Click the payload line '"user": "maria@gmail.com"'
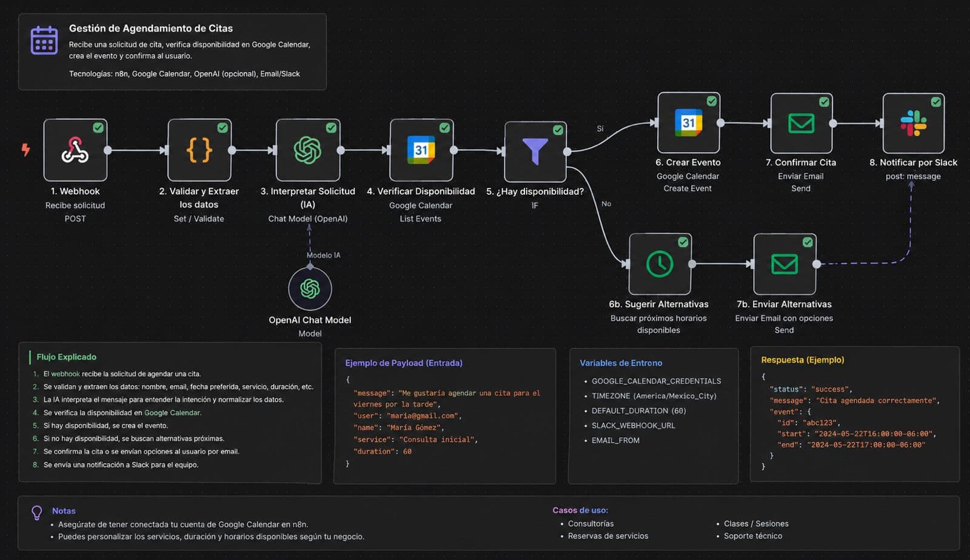This screenshot has height=560, width=970. 408,416
